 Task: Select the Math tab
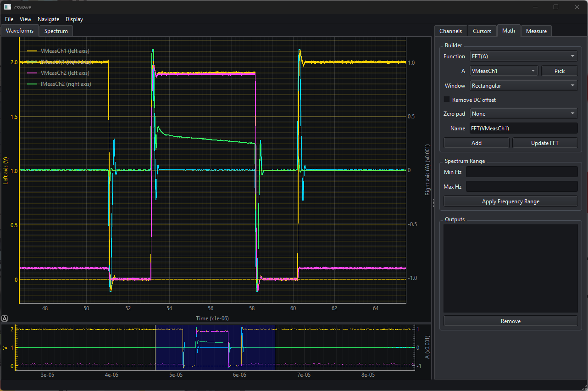click(509, 30)
